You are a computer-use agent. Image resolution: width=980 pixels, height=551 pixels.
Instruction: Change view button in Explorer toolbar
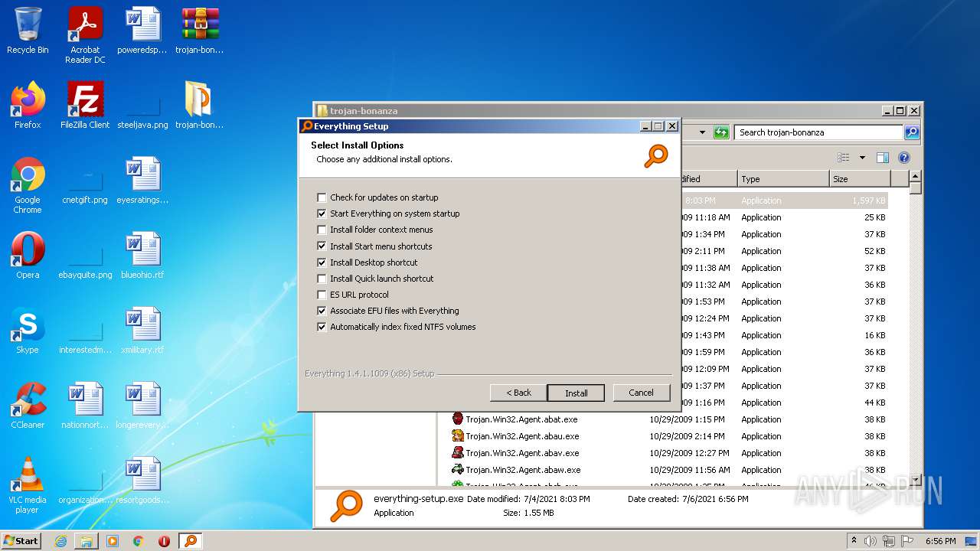click(843, 158)
